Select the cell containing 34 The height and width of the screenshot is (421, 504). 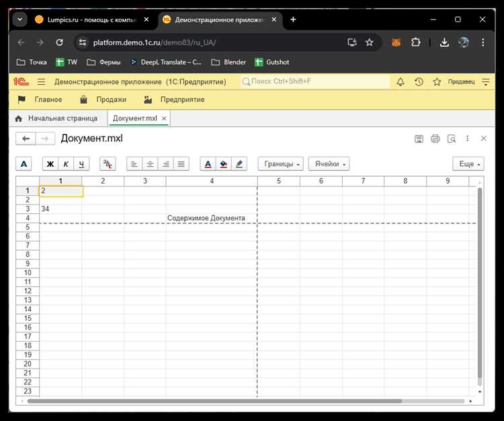pos(60,209)
